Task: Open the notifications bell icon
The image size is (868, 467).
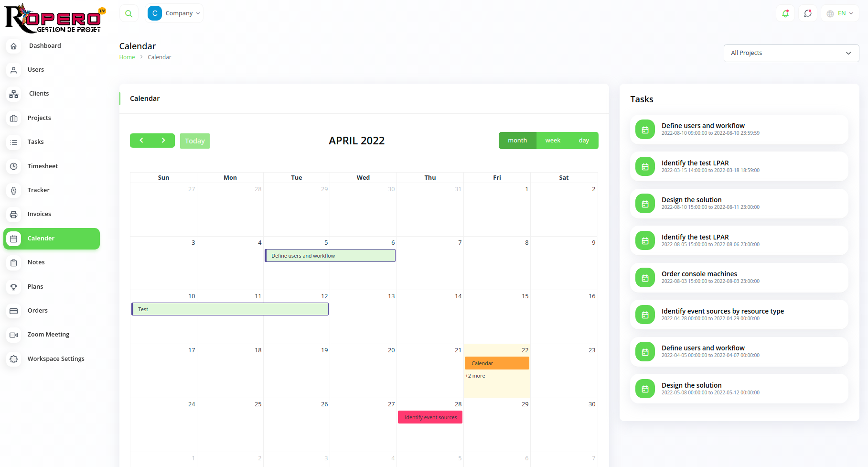Action: click(785, 13)
